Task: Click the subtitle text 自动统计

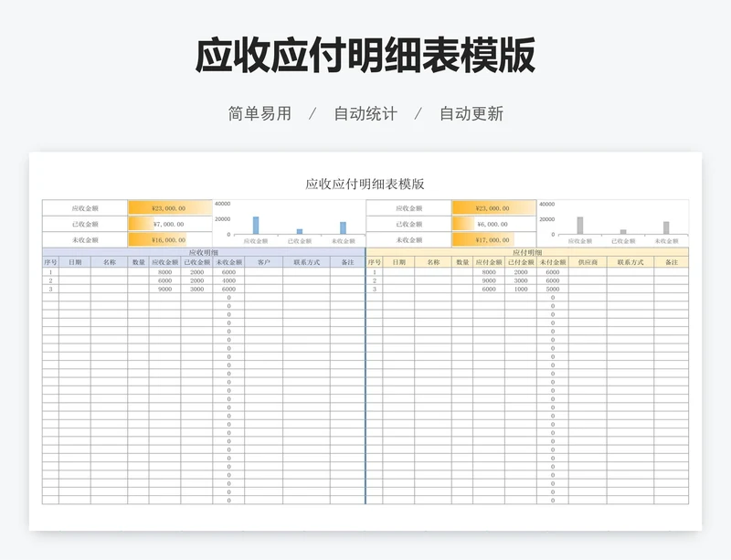Action: click(x=365, y=114)
